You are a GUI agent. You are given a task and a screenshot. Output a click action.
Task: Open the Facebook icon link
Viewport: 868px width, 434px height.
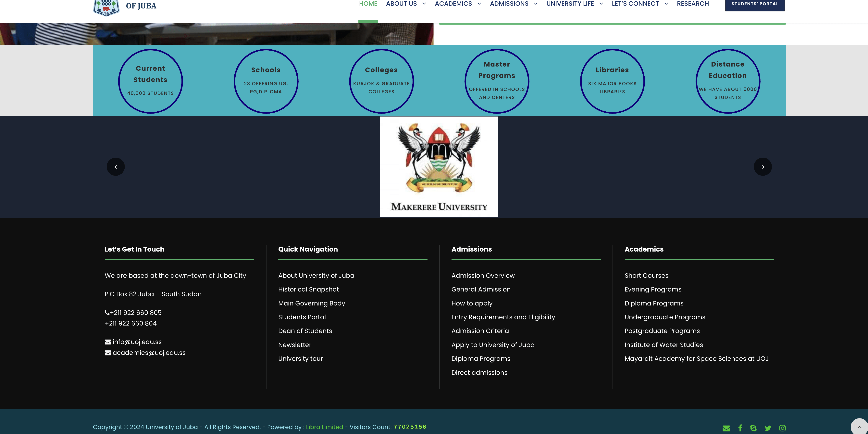point(740,428)
